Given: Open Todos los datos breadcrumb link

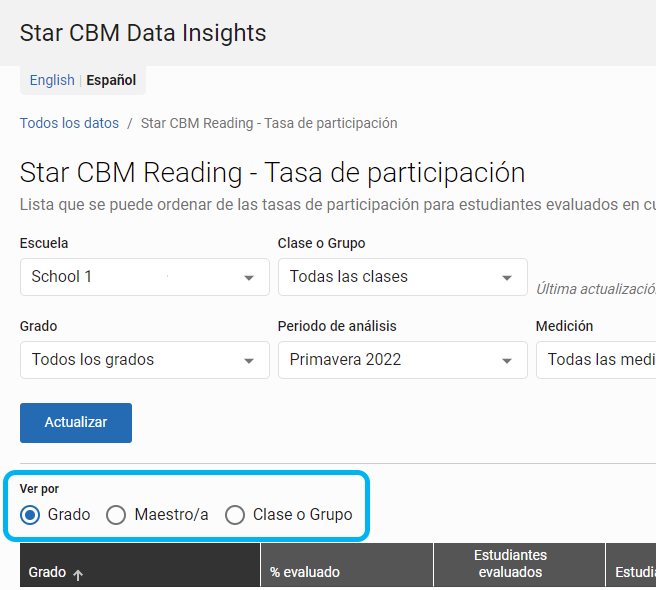Looking at the screenshot, I should pyautogui.click(x=69, y=123).
